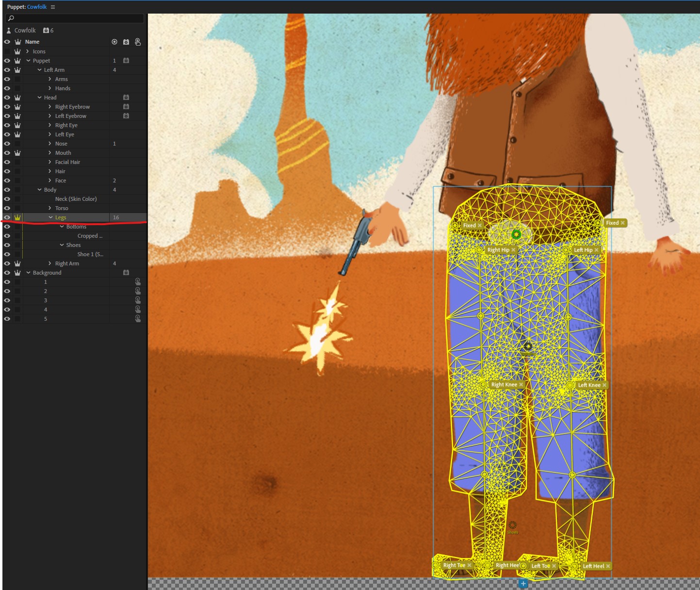Hide the Torso layer with its eye icon

pos(7,208)
